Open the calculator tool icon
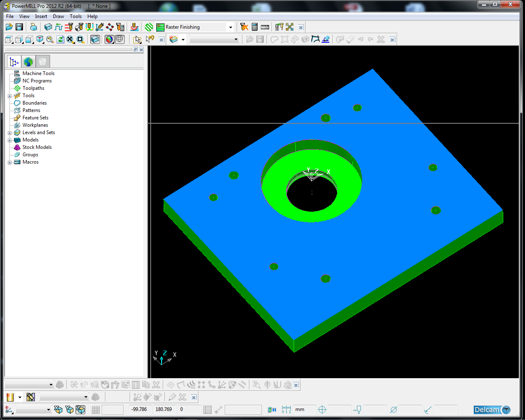 pos(255,27)
